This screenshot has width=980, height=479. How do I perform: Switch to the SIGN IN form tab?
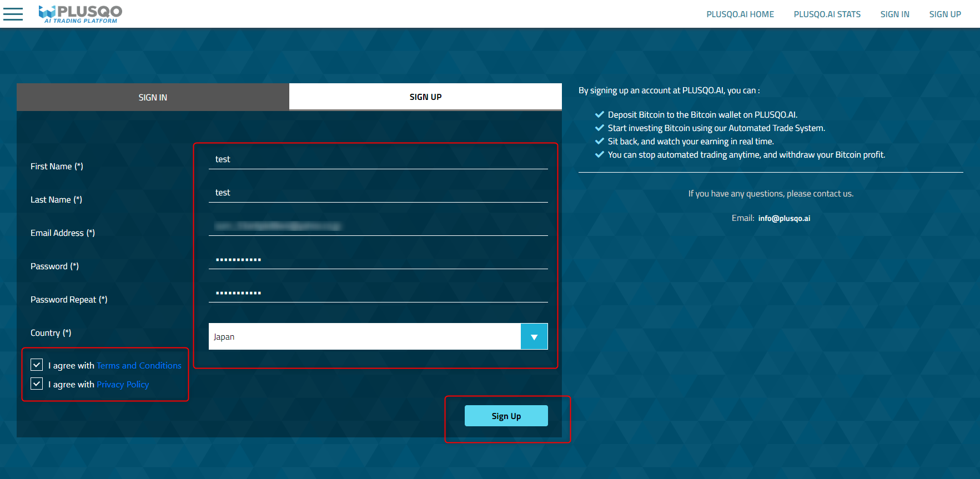tap(153, 97)
